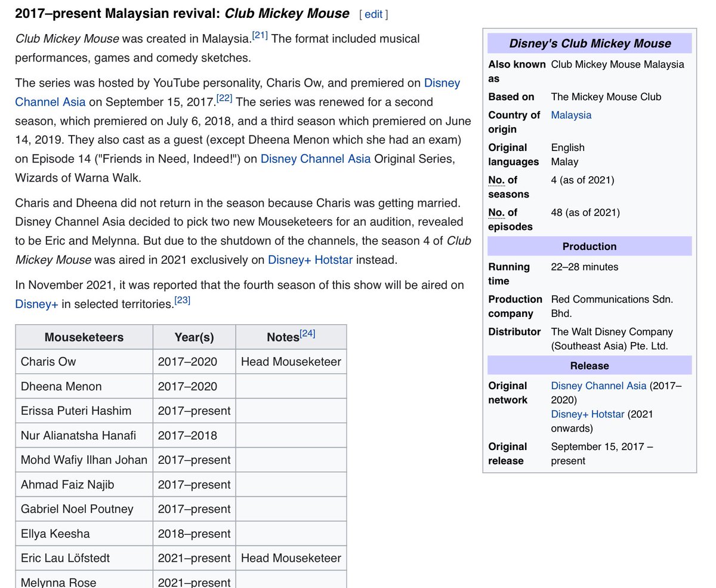Click the Year(s) column header
Screen dimensions: 716x588
(x=195, y=337)
